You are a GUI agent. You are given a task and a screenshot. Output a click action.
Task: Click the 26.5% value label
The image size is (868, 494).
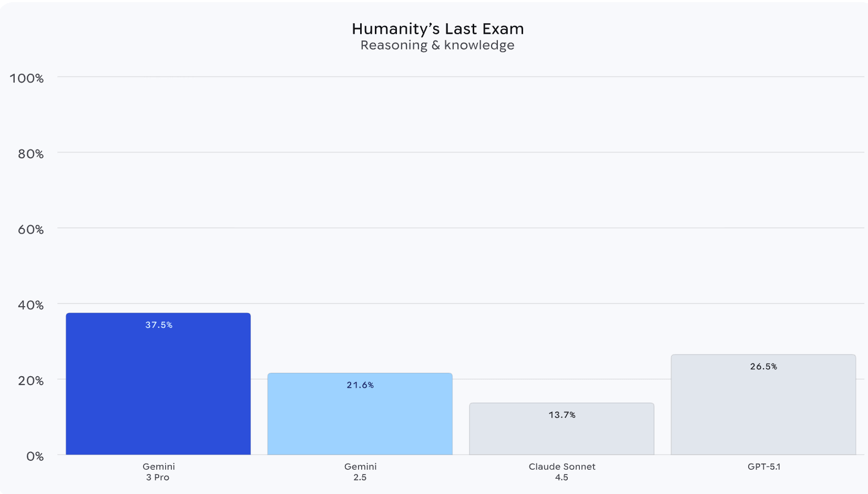763,367
